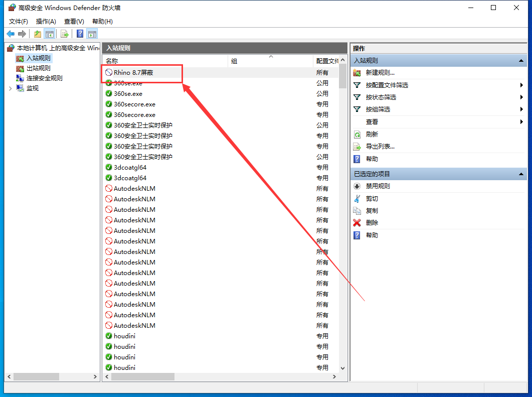Image resolution: width=532 pixels, height=397 pixels.
Task: Click the rules list vertical scrollbar thumb
Action: (x=342, y=76)
